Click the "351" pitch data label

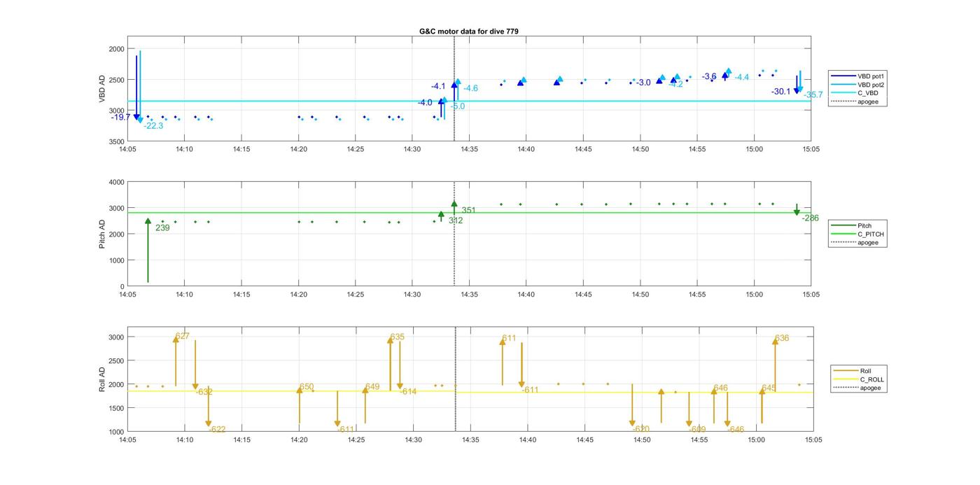click(x=468, y=210)
